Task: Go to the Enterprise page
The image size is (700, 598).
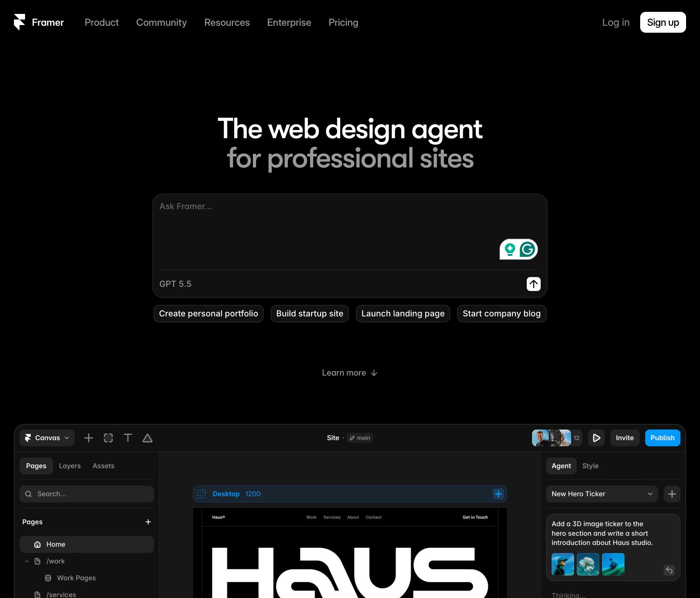Action: click(x=289, y=22)
